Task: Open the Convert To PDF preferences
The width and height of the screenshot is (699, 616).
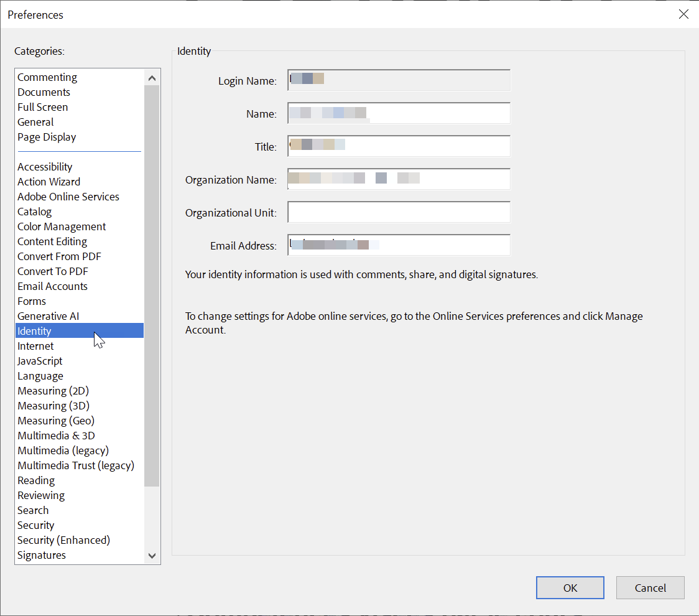Action: click(x=52, y=271)
